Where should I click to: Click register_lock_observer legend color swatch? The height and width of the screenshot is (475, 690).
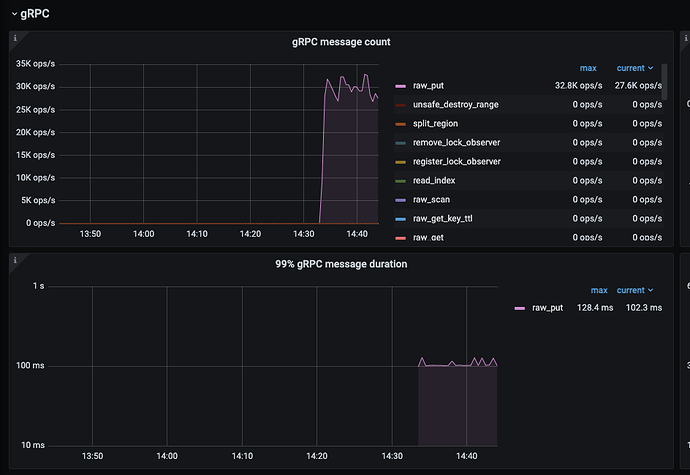pyautogui.click(x=400, y=161)
